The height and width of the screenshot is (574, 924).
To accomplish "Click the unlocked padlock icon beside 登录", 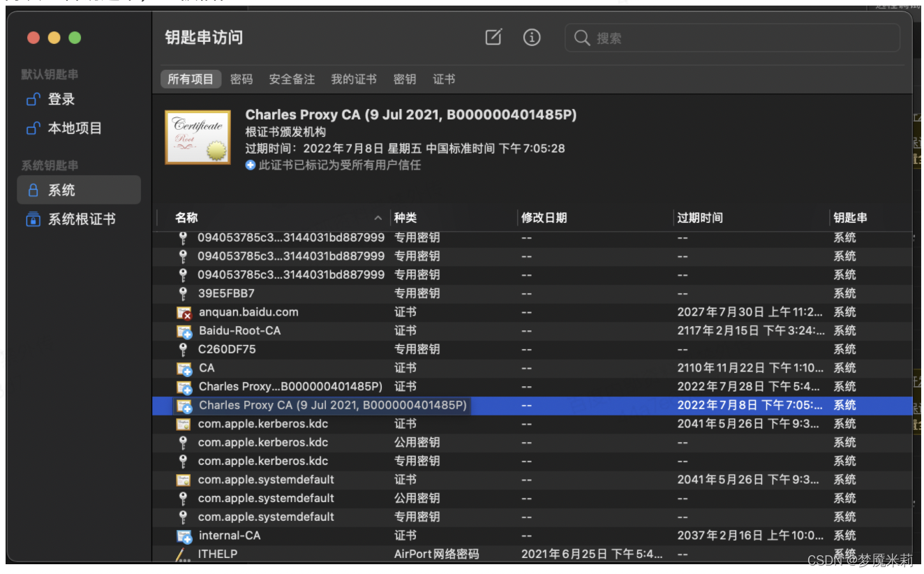I will (32, 99).
